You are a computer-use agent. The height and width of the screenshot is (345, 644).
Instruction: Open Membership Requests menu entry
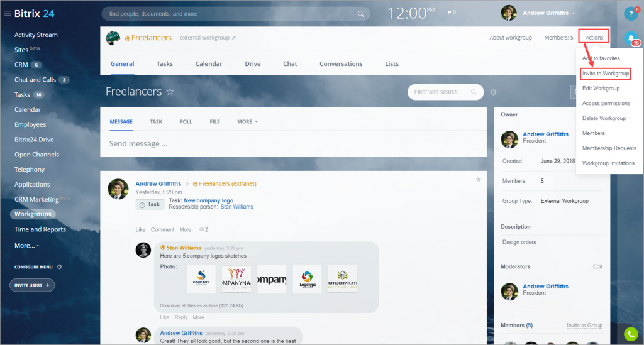tap(609, 148)
